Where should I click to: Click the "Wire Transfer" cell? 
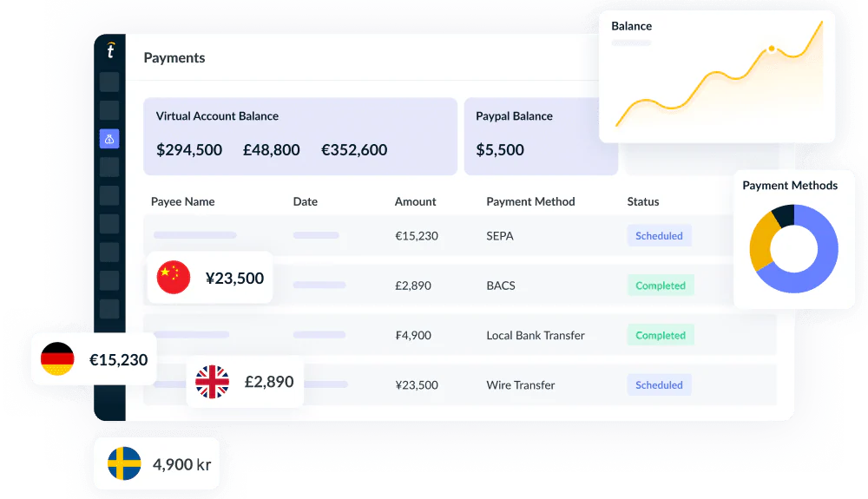click(x=520, y=385)
